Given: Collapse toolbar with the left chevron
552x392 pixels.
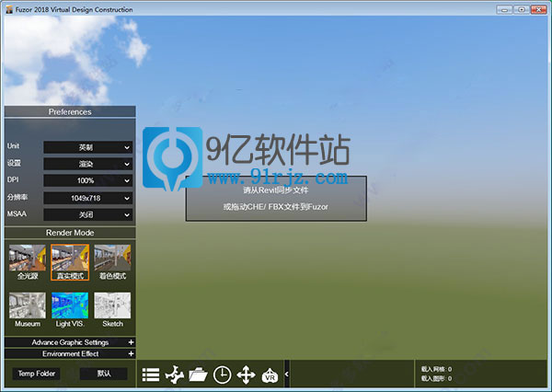Looking at the screenshot, I should tap(286, 374).
